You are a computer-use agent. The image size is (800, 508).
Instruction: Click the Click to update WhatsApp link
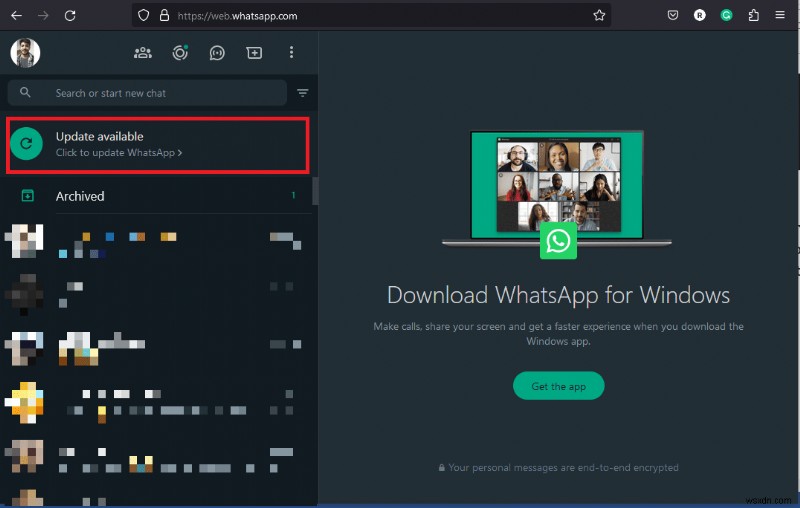tap(119, 153)
